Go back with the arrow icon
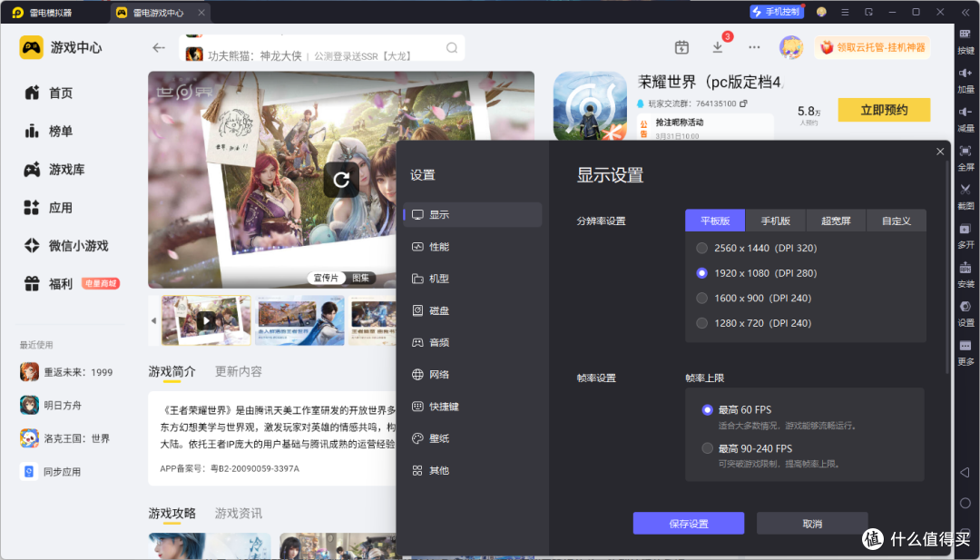This screenshot has height=560, width=980. click(159, 47)
